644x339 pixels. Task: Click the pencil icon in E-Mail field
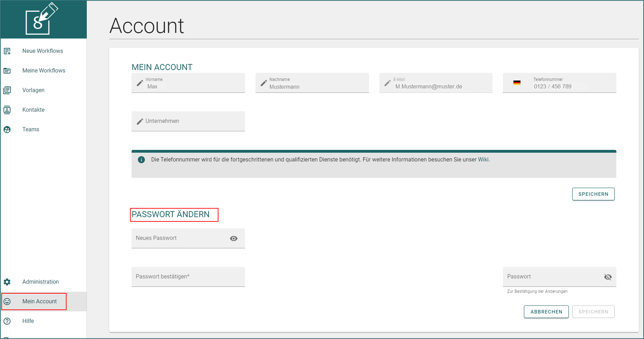pos(387,83)
